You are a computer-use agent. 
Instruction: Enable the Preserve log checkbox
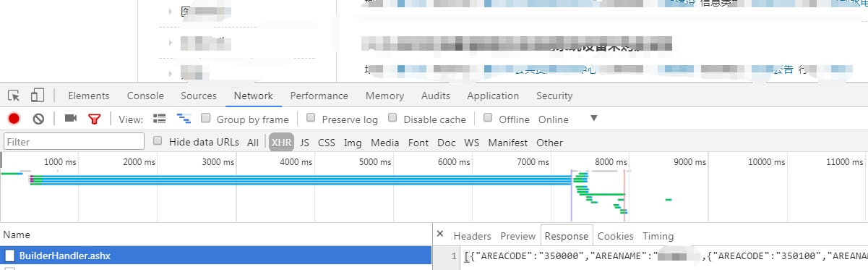tap(311, 118)
